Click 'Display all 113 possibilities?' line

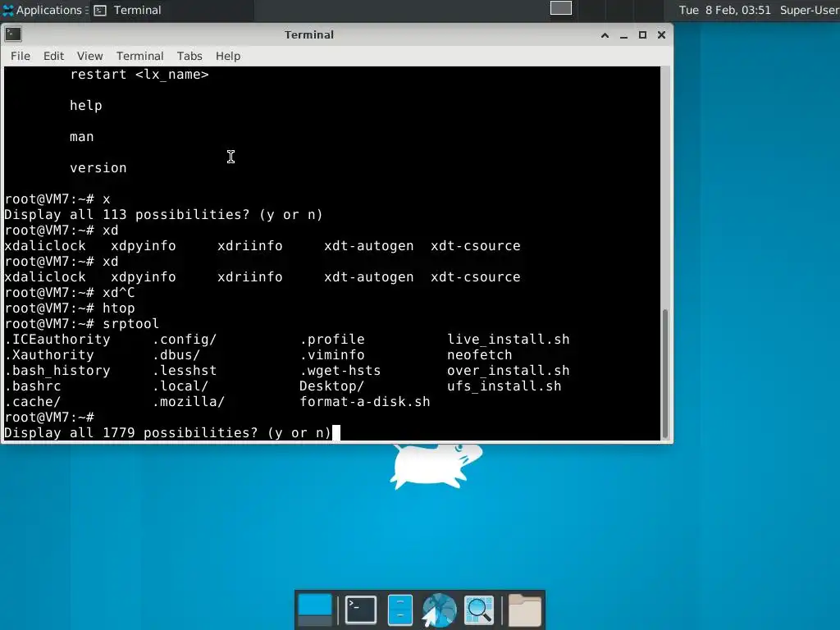tap(163, 215)
